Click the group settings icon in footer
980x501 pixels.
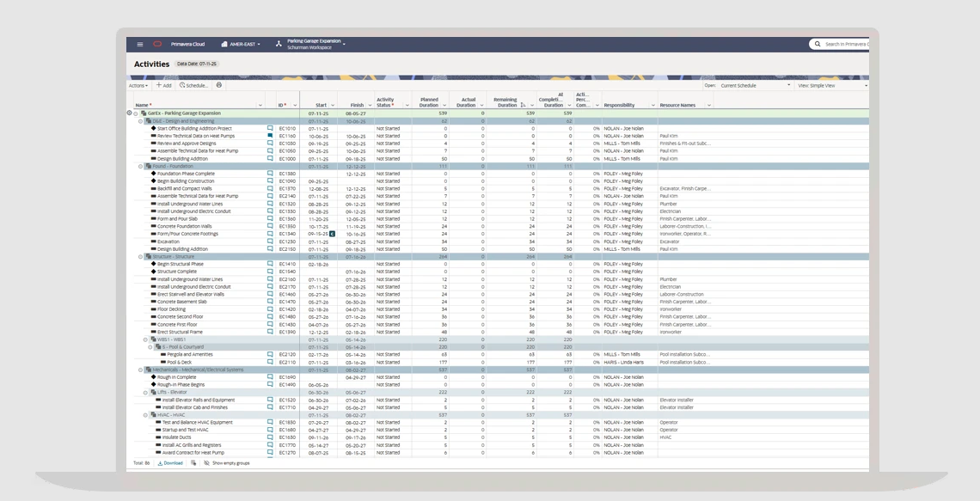tap(193, 463)
